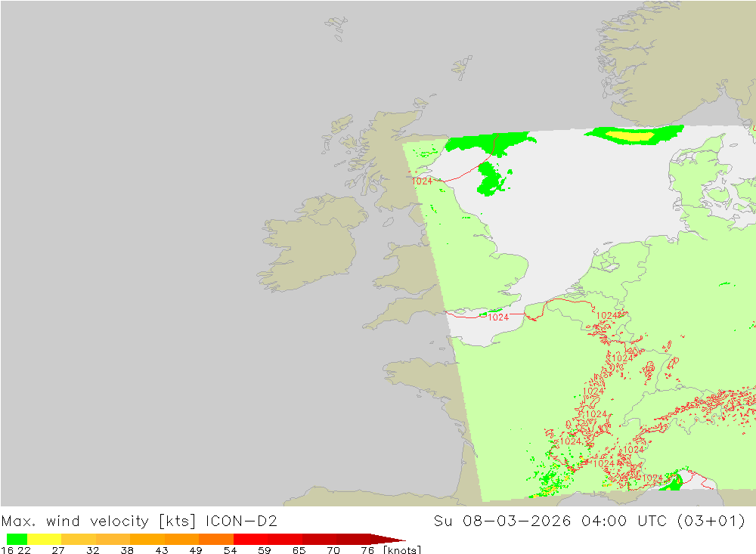Click the green 16–22 knots legend swatch

[17, 539]
